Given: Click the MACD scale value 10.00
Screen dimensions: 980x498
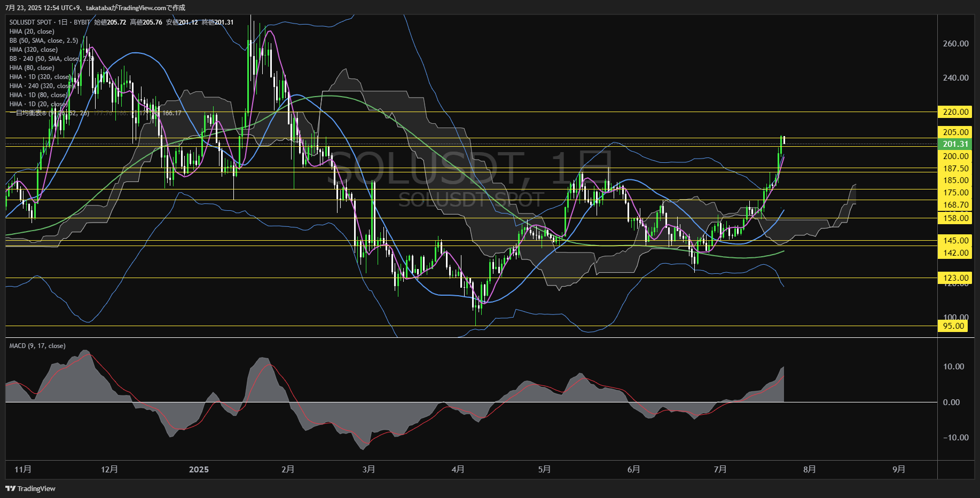Looking at the screenshot, I should coord(953,367).
